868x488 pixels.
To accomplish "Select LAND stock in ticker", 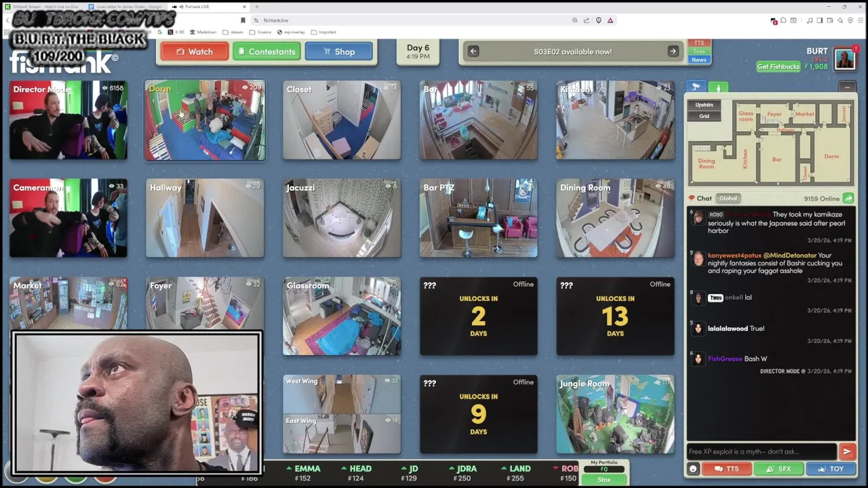I will pyautogui.click(x=515, y=473).
